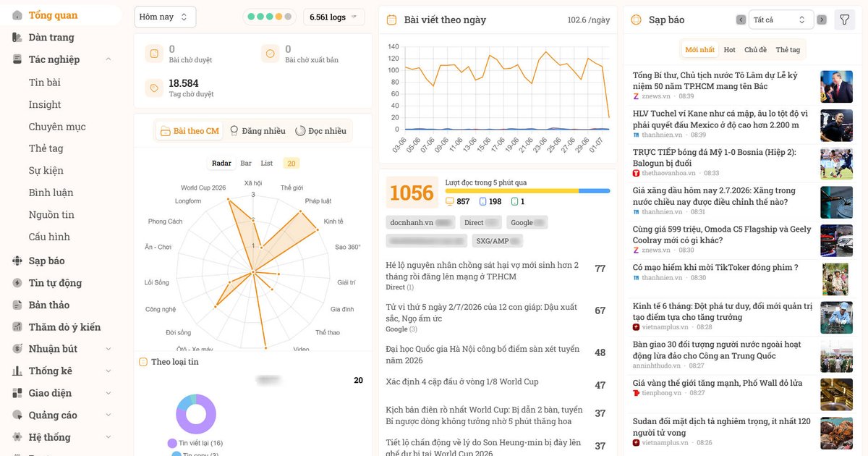Image resolution: width=868 pixels, height=456 pixels.
Task: Click the Bản thảo sidebar icon
Action: 17,305
